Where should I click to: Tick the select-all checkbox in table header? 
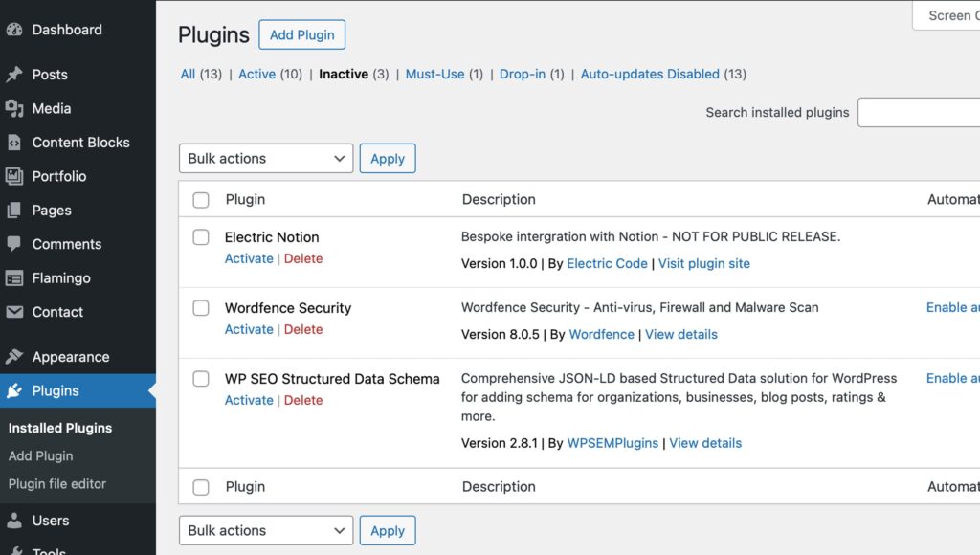pyautogui.click(x=201, y=200)
